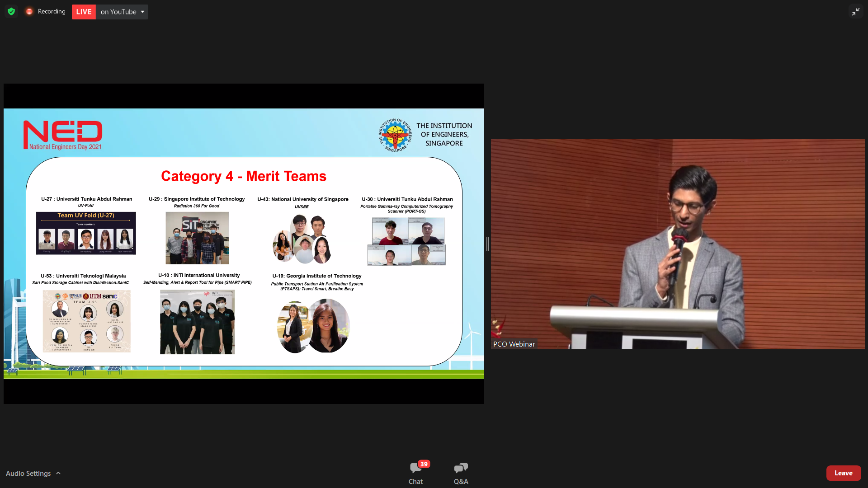This screenshot has height=488, width=868.
Task: Click the Team UV Fold U-27 photo
Action: [86, 233]
